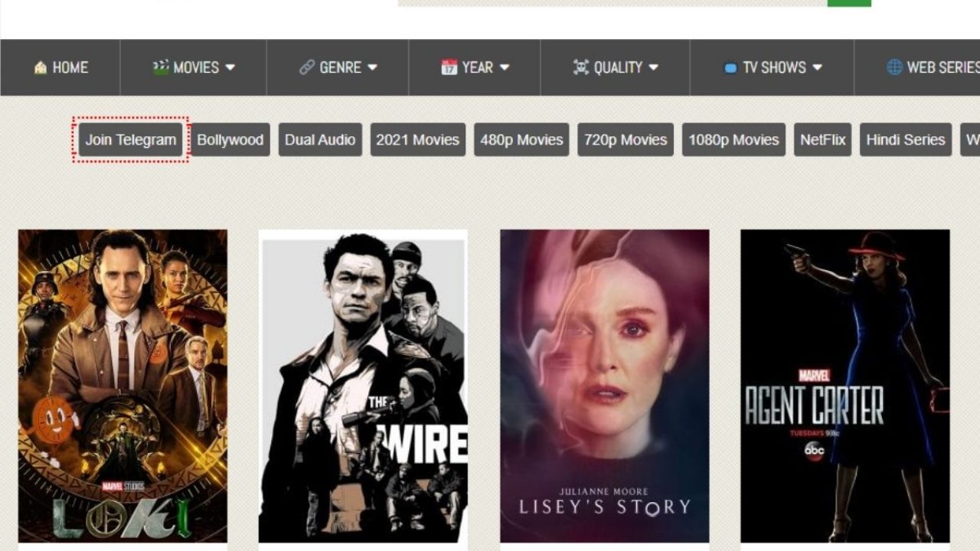
Task: Expand the Year dropdown arrow
Action: 505,67
